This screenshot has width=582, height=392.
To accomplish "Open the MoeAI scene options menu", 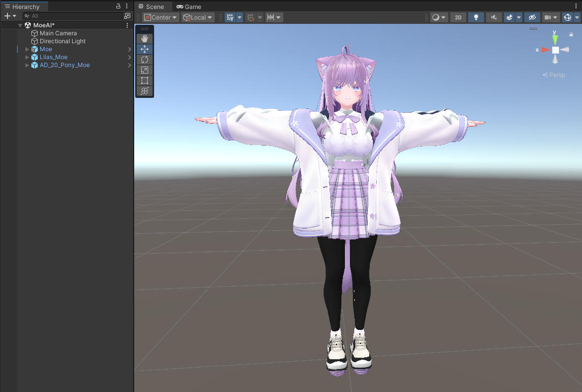I will point(127,25).
